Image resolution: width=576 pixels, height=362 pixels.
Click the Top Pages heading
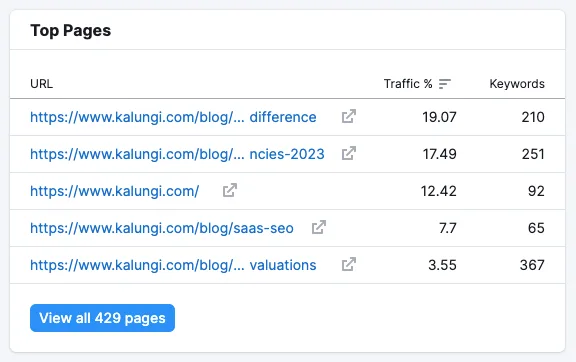pos(71,31)
